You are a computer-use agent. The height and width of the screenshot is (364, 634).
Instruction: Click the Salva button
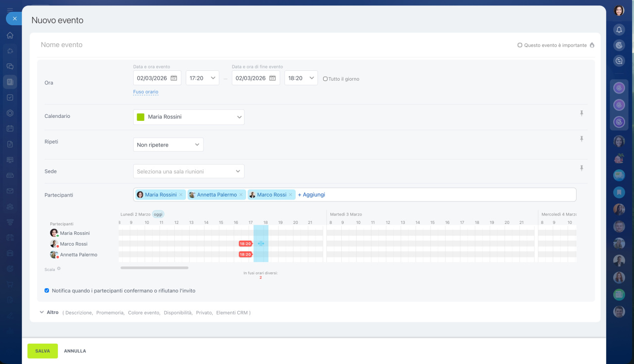click(x=43, y=351)
